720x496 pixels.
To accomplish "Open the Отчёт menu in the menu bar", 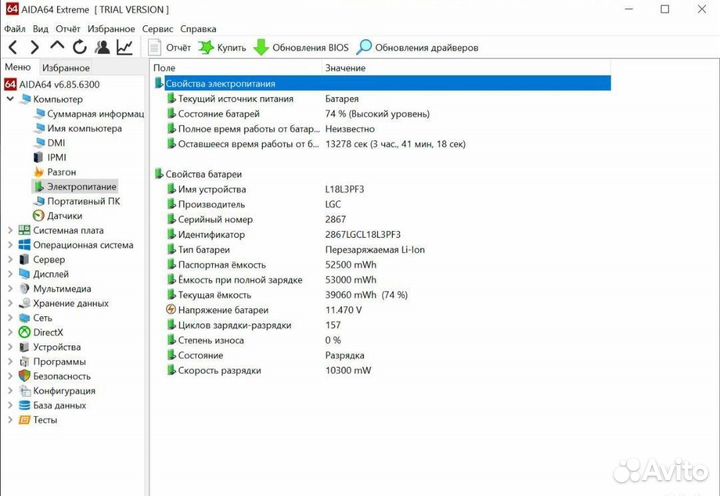I will pyautogui.click(x=68, y=29).
